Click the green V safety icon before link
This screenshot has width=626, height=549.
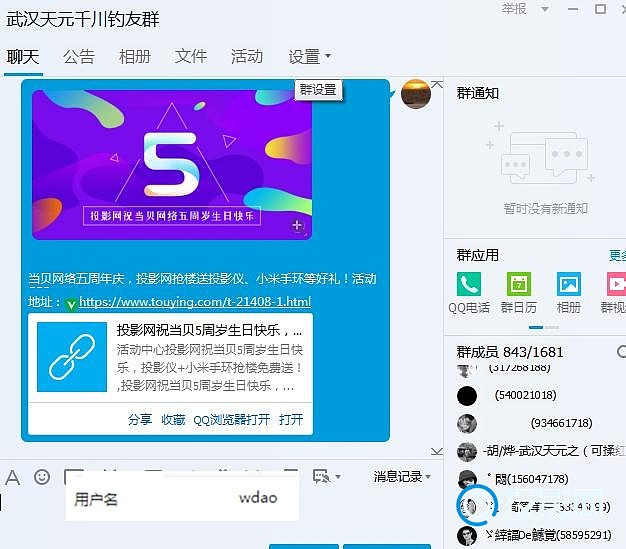click(x=71, y=305)
